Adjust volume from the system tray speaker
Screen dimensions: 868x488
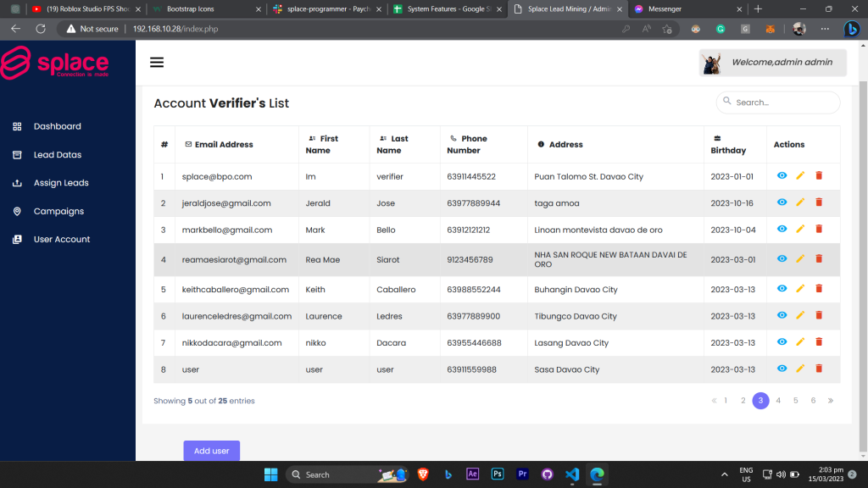780,474
